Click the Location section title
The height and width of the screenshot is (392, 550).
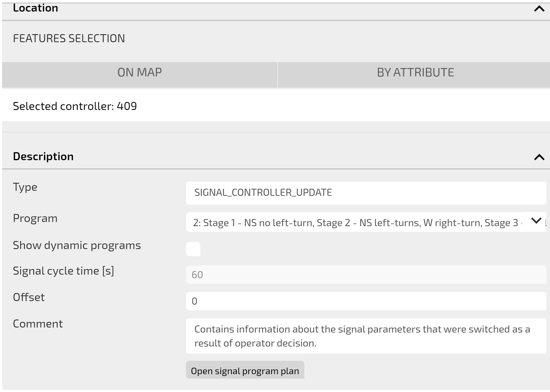click(x=36, y=8)
